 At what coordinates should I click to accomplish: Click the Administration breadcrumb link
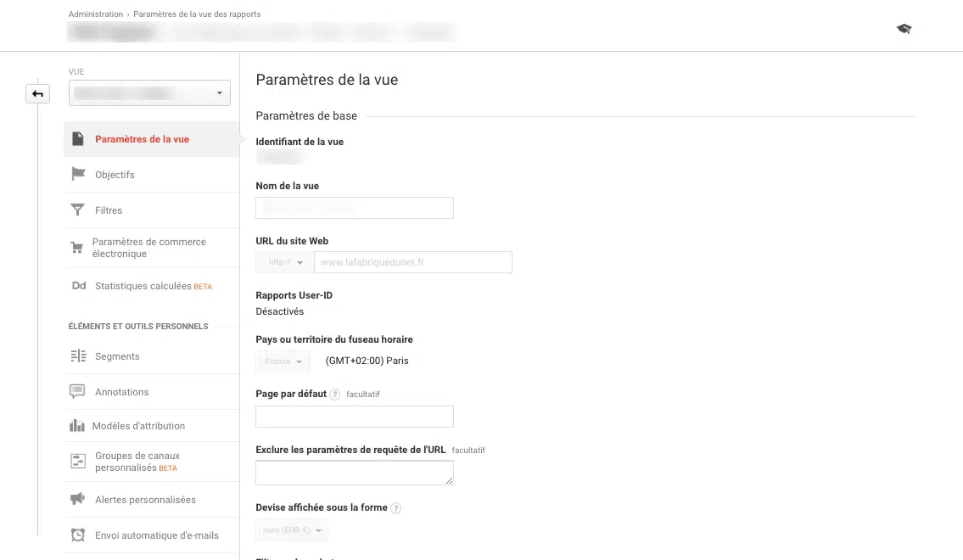(x=95, y=14)
